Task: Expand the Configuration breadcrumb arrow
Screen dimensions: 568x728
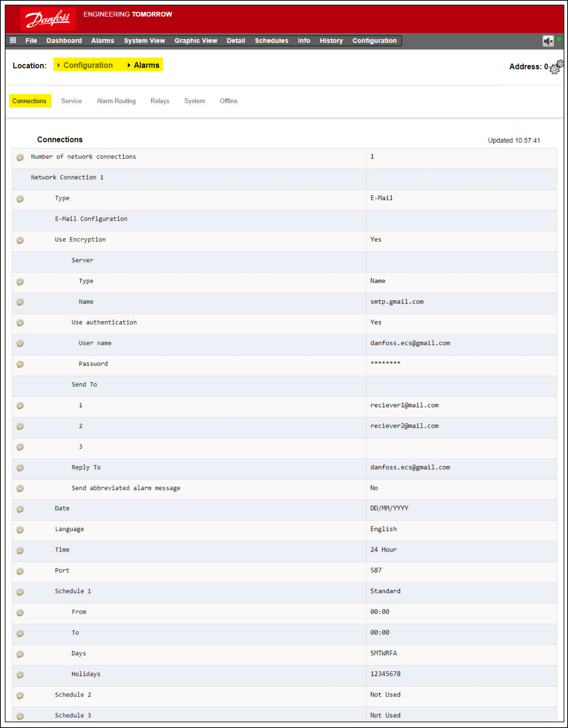Action: (x=59, y=65)
